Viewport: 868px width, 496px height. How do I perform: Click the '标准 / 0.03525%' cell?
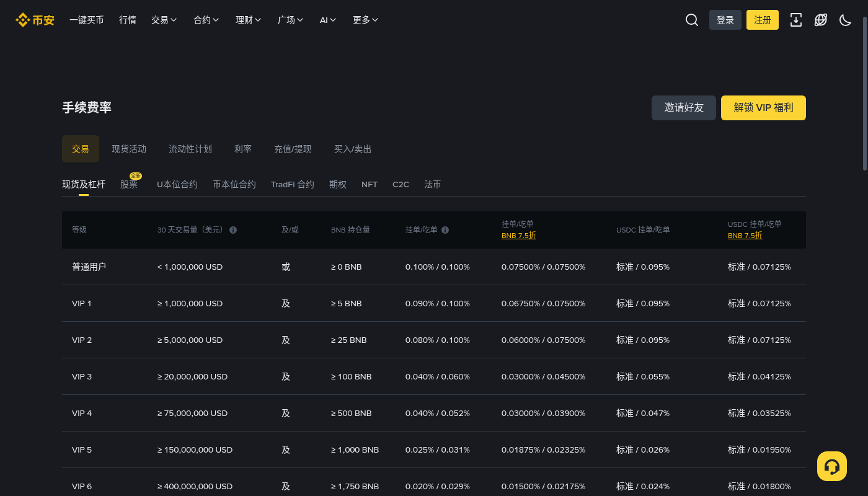click(x=759, y=413)
